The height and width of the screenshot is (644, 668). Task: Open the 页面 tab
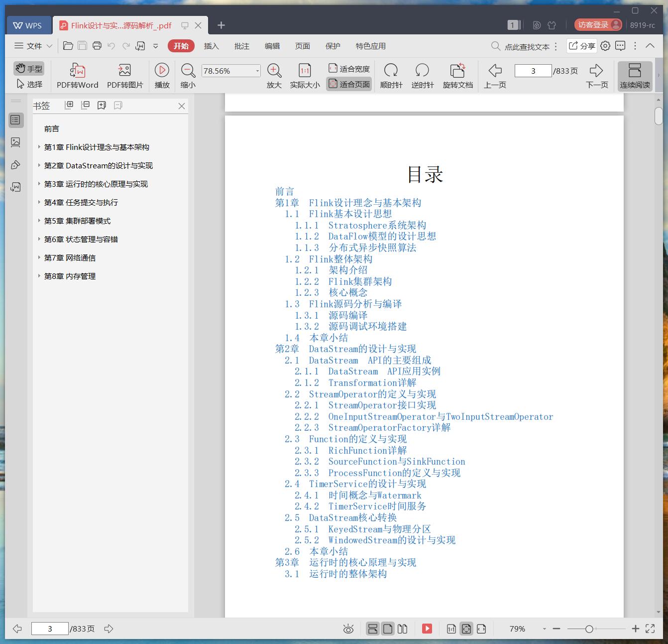click(x=303, y=46)
